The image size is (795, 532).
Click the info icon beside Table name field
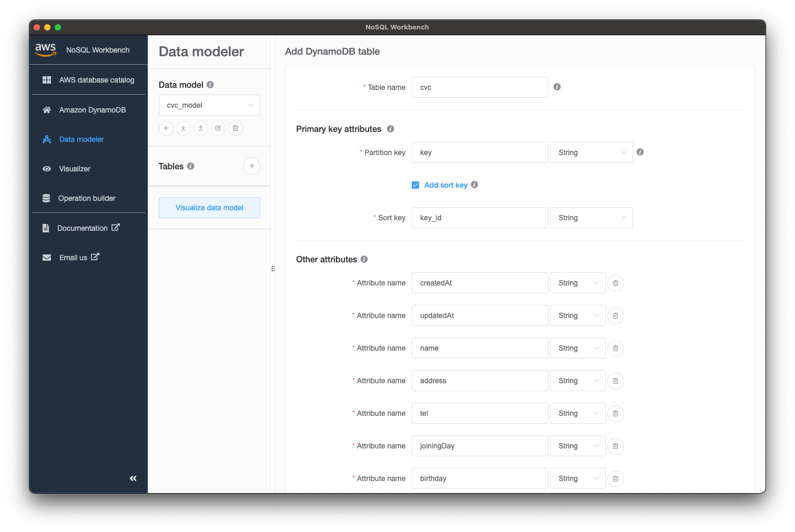pos(557,87)
